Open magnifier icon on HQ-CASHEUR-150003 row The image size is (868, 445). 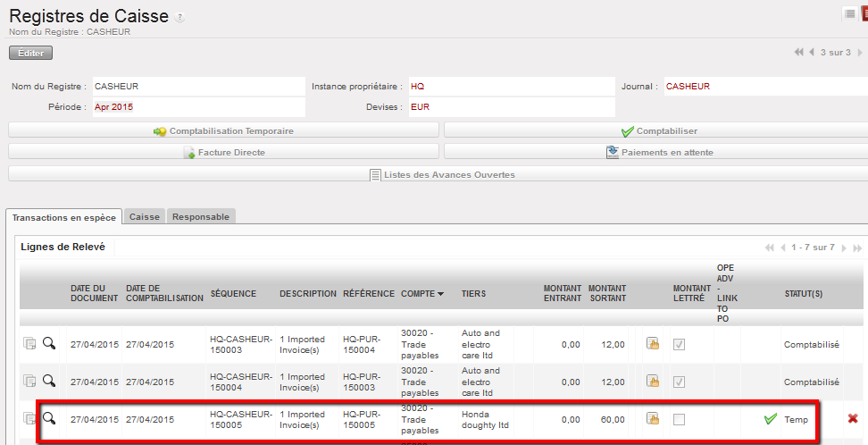(49, 343)
